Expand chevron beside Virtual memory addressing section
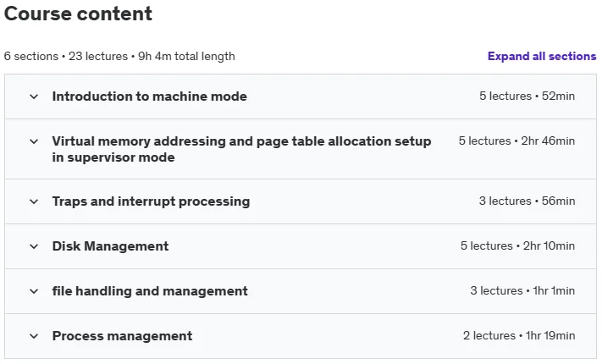The width and height of the screenshot is (602, 364). click(34, 141)
